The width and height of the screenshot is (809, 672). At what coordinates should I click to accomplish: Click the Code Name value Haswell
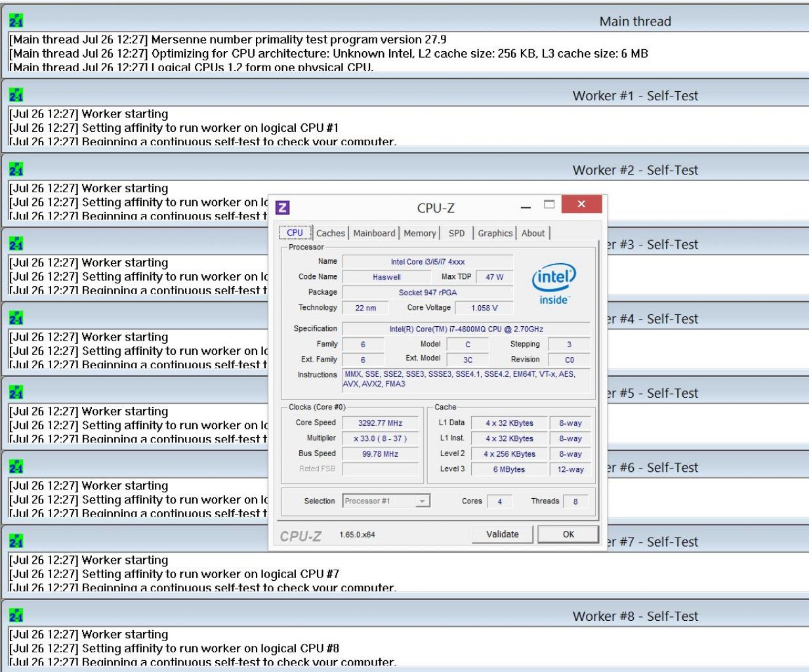[386, 277]
